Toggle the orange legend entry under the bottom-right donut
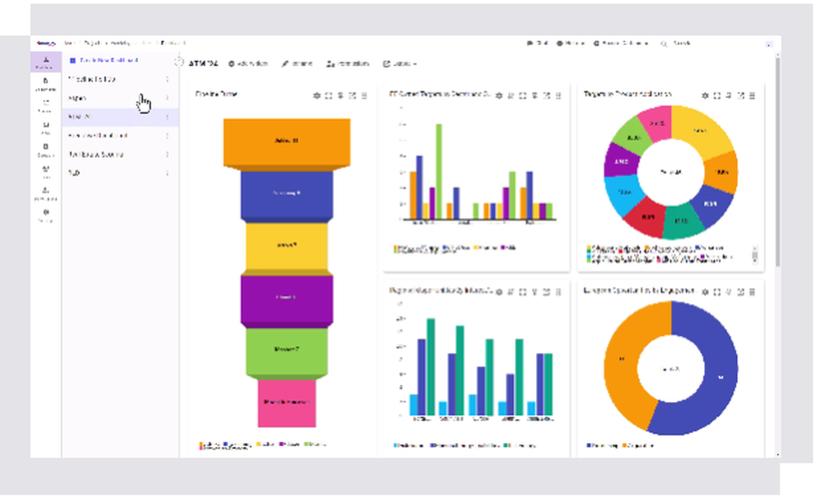Image resolution: width=817 pixels, height=504 pixels. [624, 445]
